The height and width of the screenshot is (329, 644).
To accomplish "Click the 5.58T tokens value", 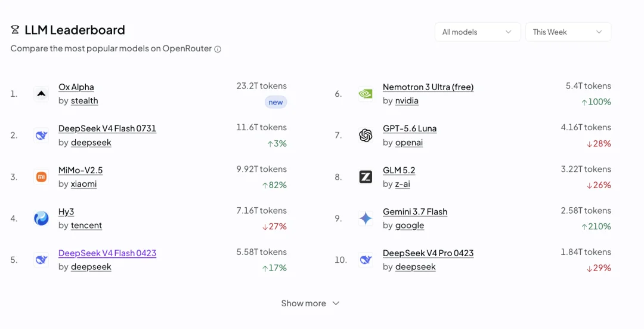I will pos(261,252).
